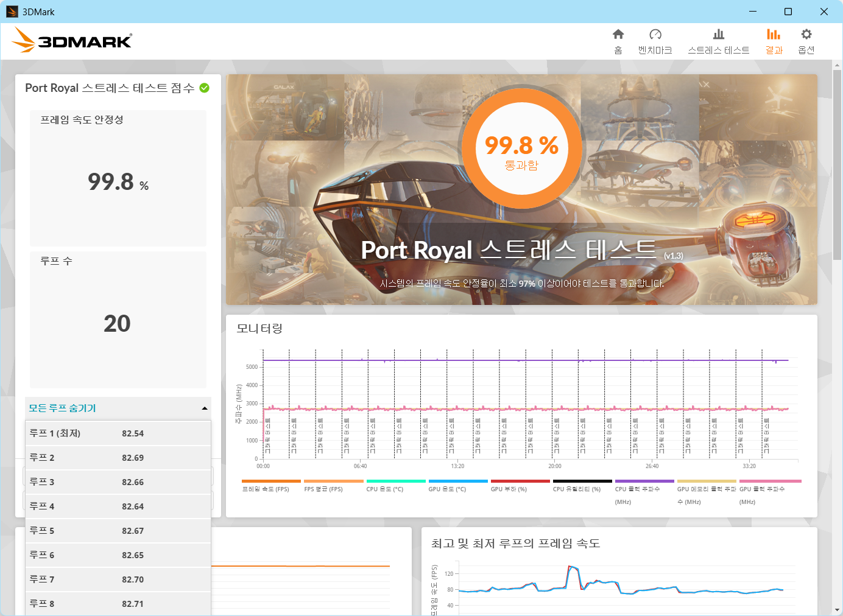Minimize the 3DMark window

753,12
